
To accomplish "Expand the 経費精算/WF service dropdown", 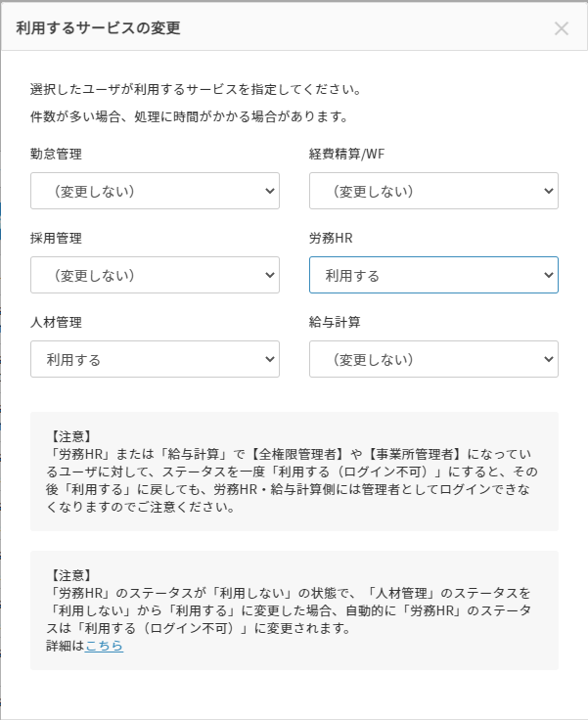I will (433, 191).
